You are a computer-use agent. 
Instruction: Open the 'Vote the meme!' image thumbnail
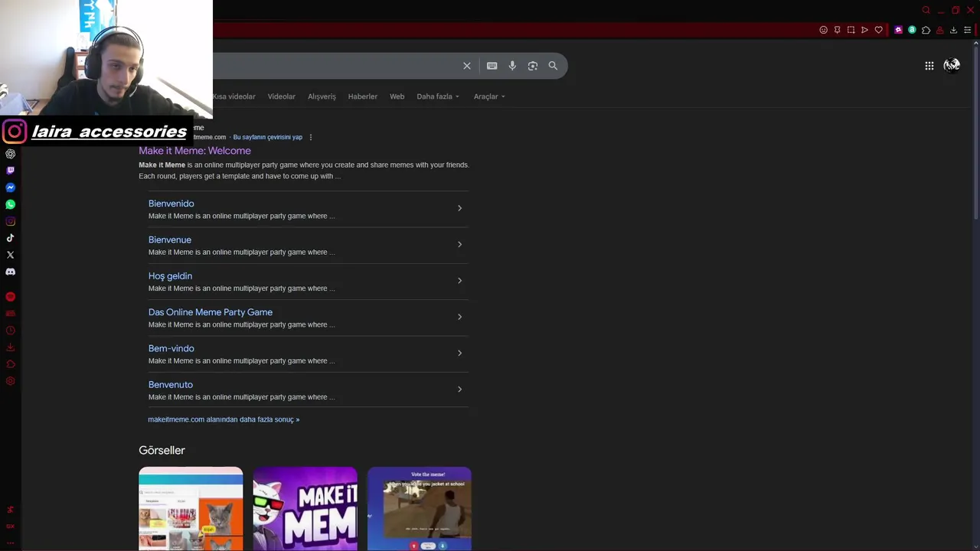coord(420,508)
